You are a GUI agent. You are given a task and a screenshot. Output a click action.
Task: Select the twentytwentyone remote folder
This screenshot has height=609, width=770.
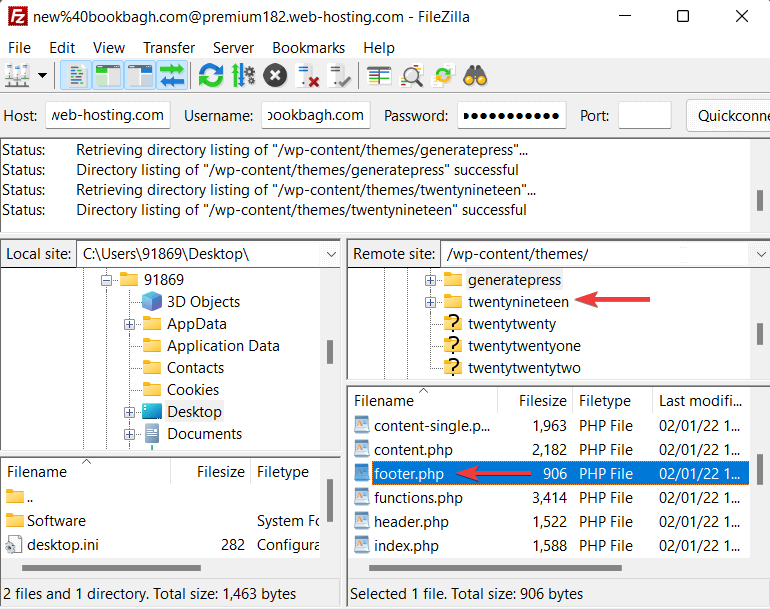click(x=524, y=346)
